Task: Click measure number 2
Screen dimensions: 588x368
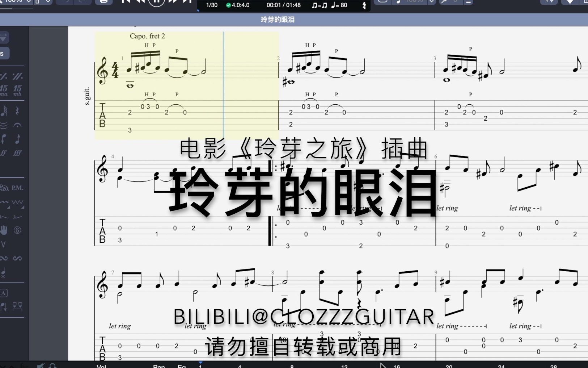Action: click(x=278, y=58)
